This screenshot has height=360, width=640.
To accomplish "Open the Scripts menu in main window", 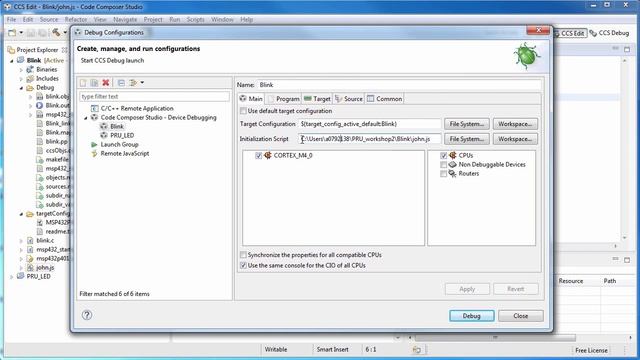I will 196,19.
